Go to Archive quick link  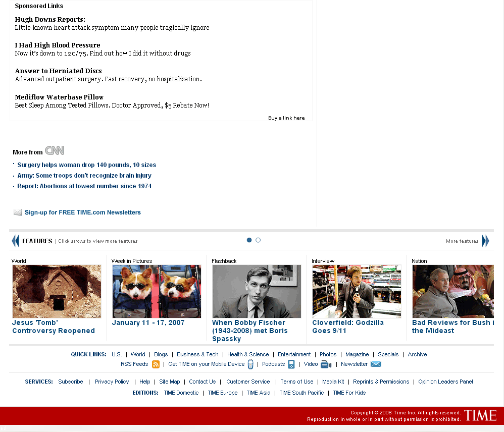point(417,354)
